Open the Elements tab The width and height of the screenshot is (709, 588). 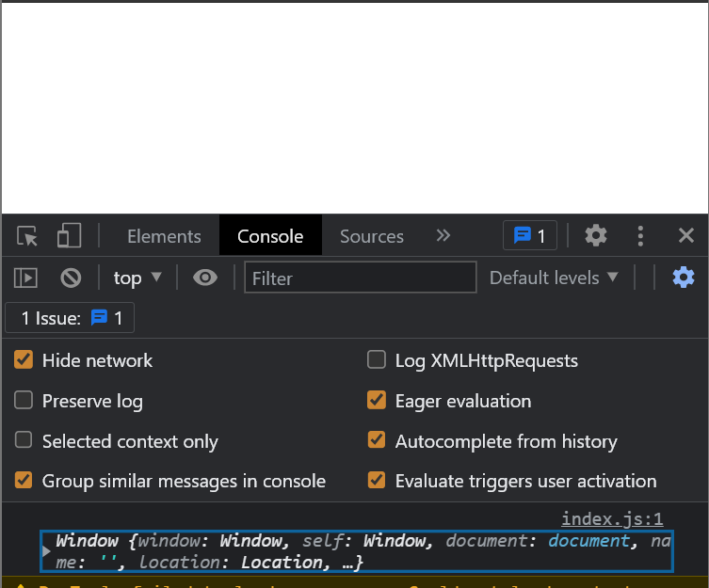coord(164,236)
